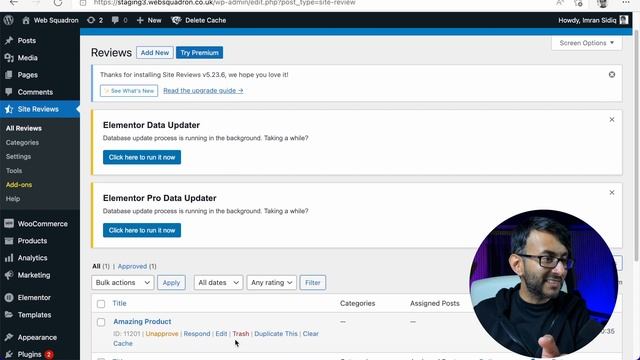
Task: Open browser three-dot settings menu
Action: pos(626,3)
